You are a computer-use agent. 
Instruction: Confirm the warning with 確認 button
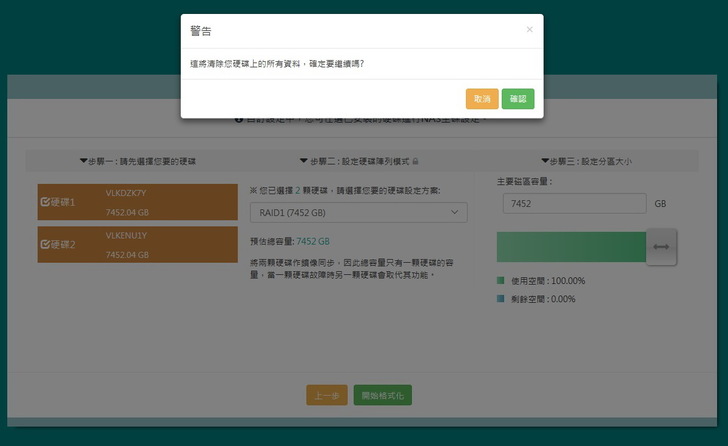(x=517, y=99)
